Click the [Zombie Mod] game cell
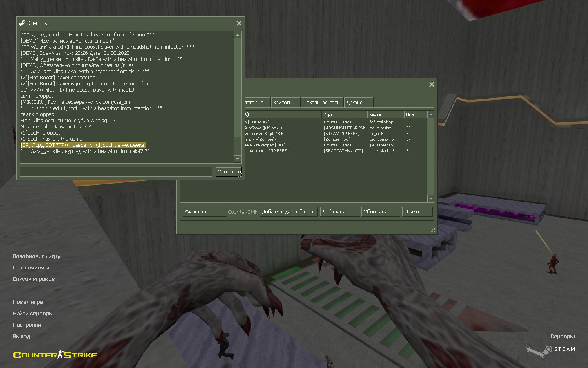588x368 pixels. point(337,139)
